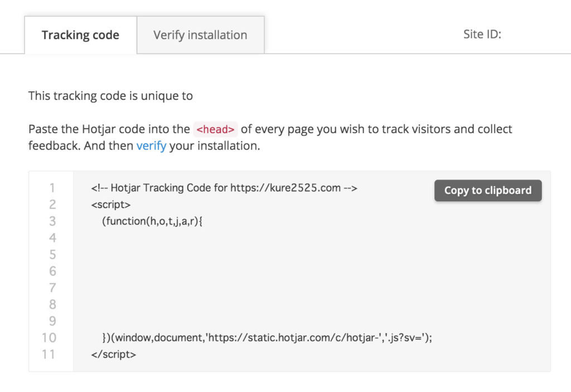Screen dimensions: 571x392
Task: Open the Verify installation tab
Action: click(200, 35)
